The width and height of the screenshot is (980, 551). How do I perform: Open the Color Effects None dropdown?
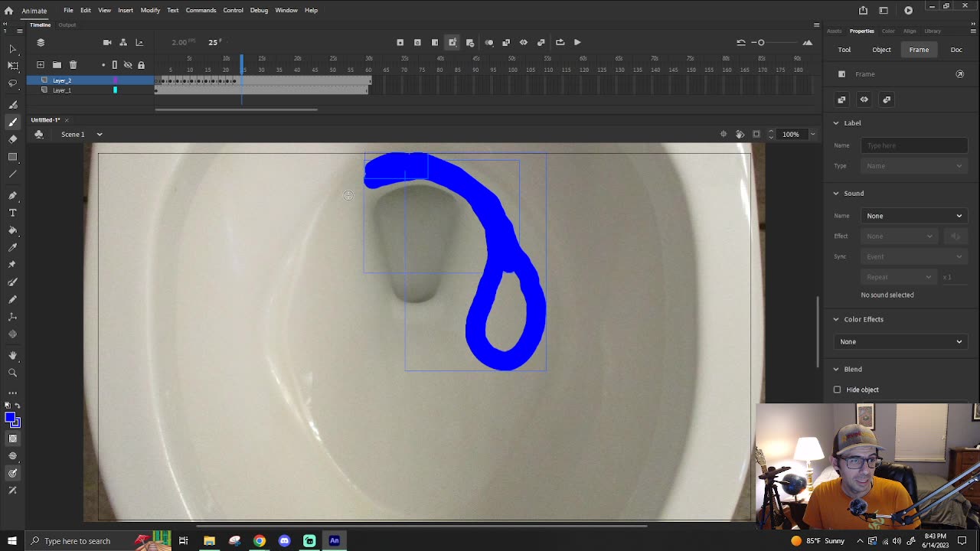pos(901,342)
